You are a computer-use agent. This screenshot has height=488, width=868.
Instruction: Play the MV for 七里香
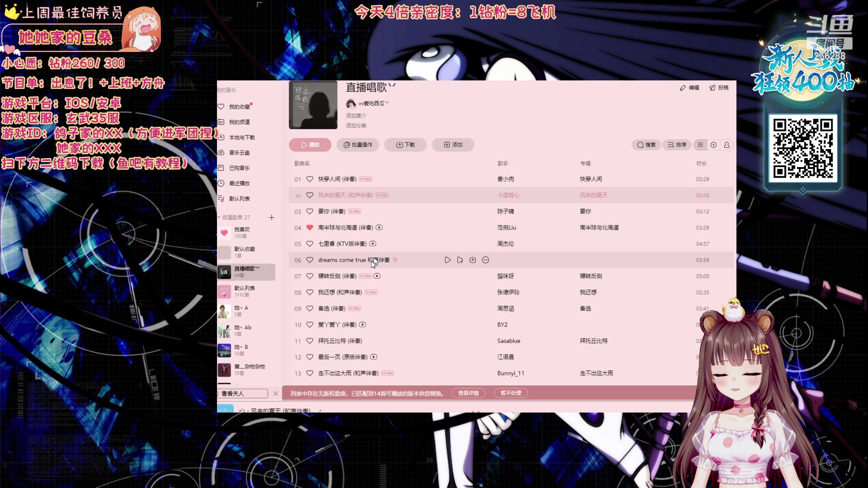(x=373, y=244)
